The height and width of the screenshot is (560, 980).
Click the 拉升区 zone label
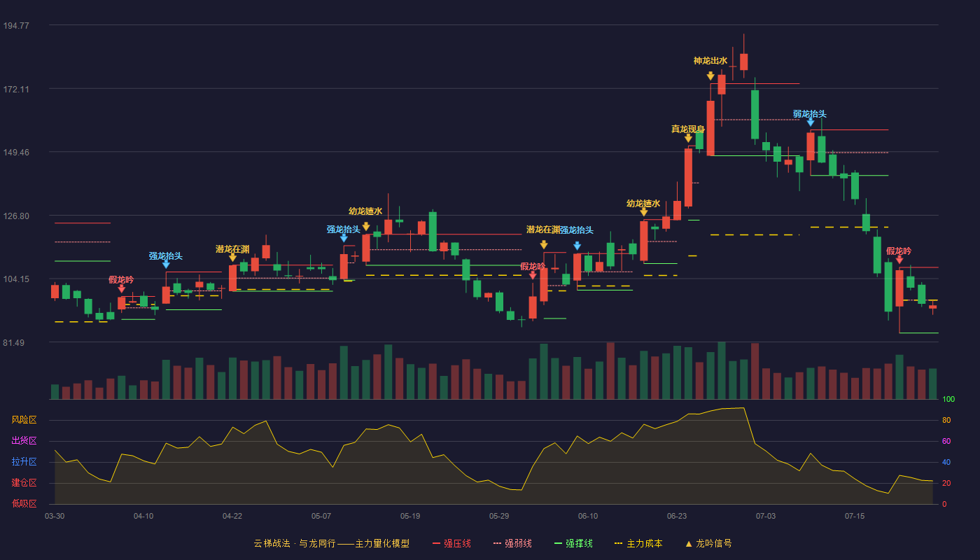coord(24,462)
